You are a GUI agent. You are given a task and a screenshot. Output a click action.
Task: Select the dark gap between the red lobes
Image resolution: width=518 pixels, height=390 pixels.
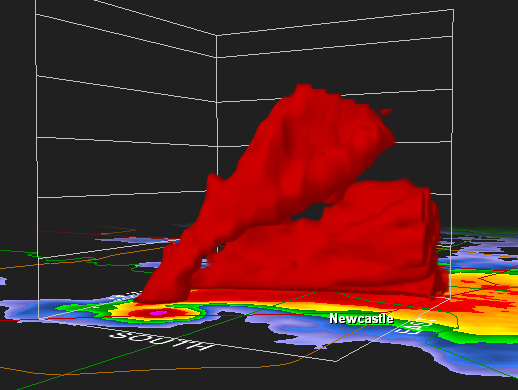pos(310,213)
